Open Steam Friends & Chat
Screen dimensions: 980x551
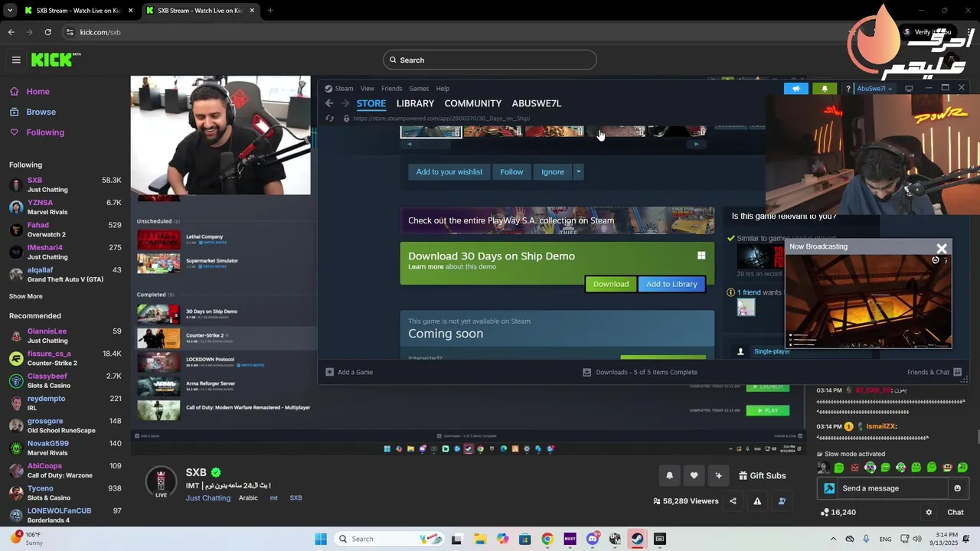tap(934, 372)
